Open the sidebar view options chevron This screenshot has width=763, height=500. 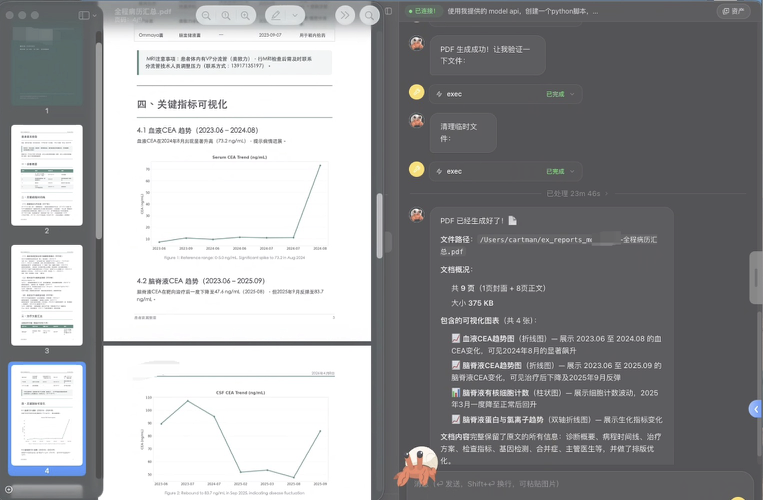pyautogui.click(x=95, y=15)
